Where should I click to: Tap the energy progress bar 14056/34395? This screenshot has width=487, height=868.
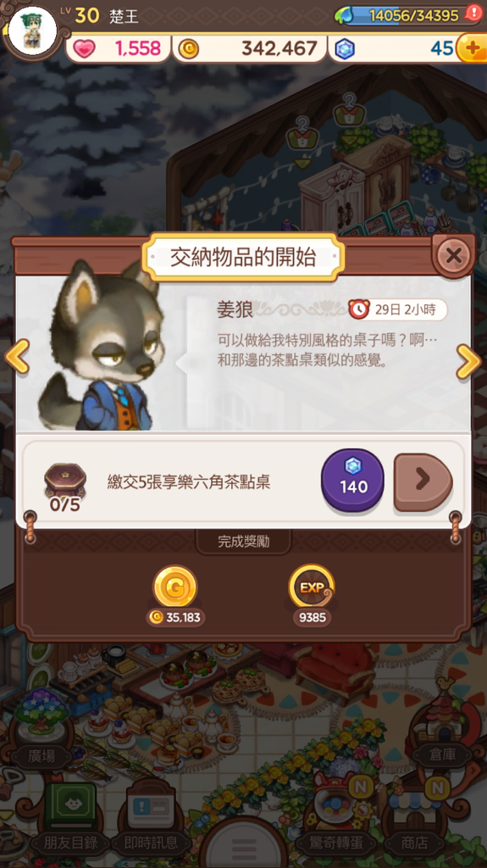tap(408, 15)
